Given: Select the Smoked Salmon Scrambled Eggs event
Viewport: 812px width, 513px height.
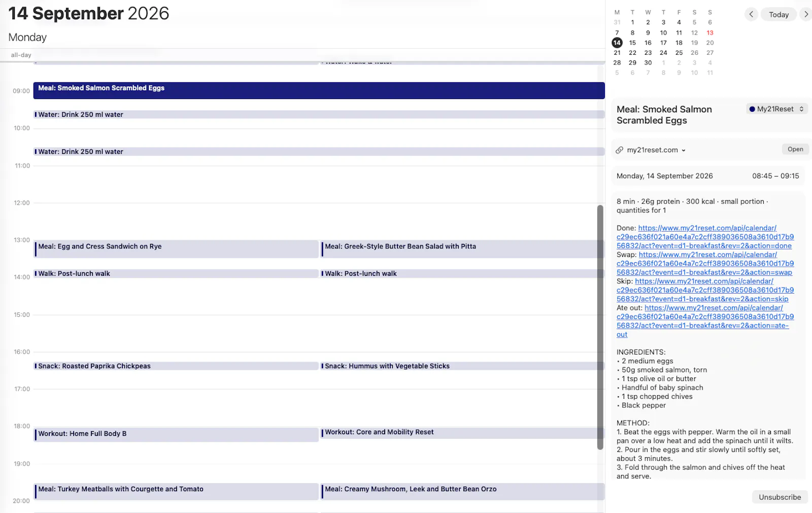Looking at the screenshot, I should (x=319, y=90).
